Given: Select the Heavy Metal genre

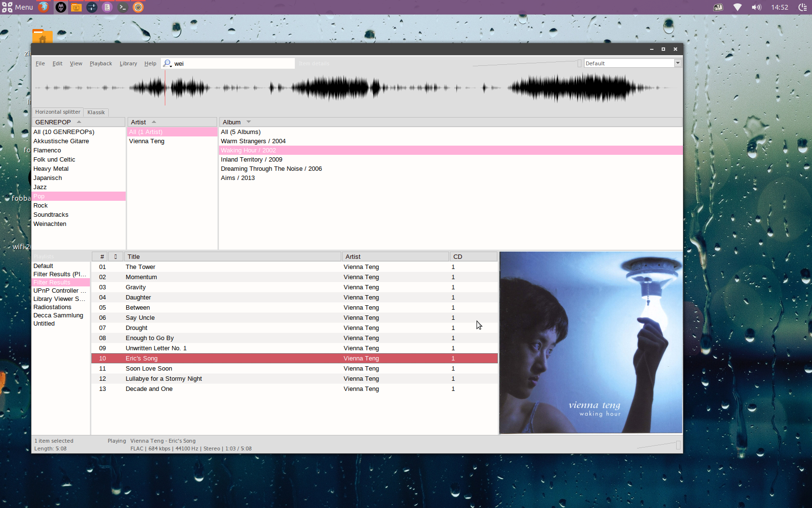Looking at the screenshot, I should click(x=79, y=169).
